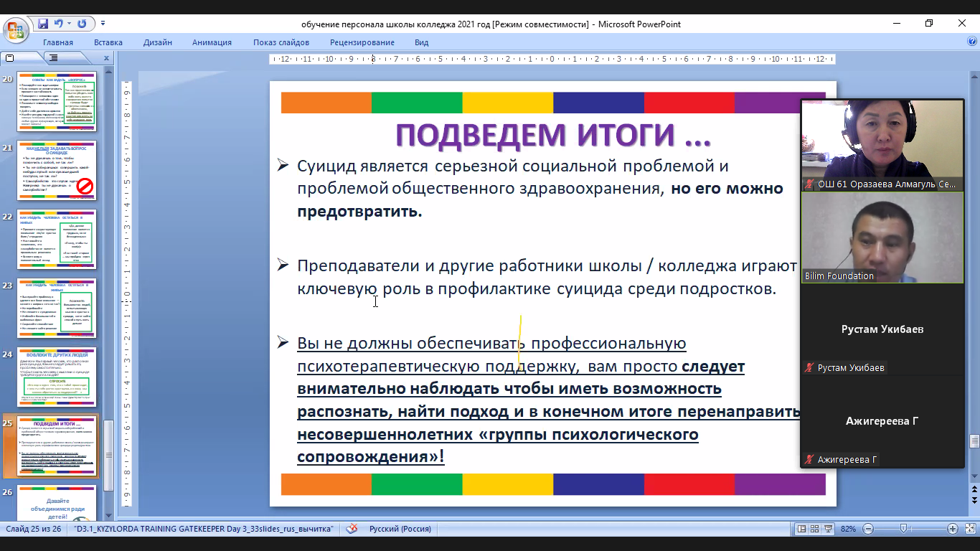Switch to the Outline tab in slide pane
The height and width of the screenshot is (551, 980).
pos(54,57)
